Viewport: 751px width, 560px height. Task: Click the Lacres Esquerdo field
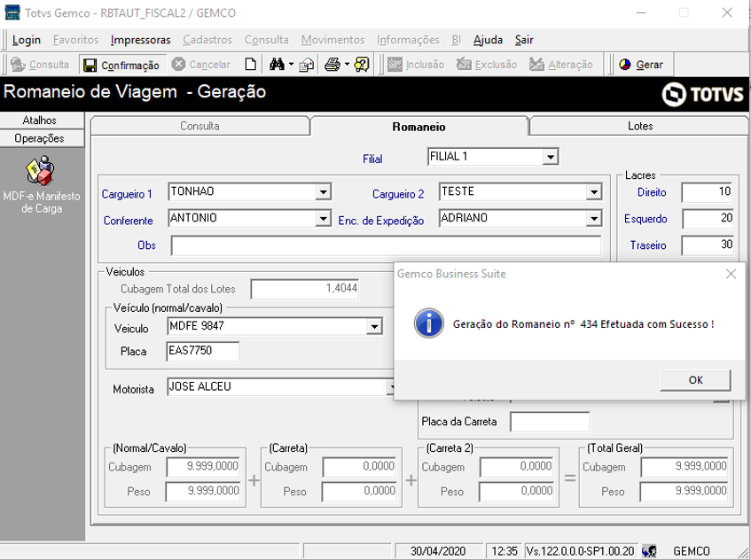pos(707,219)
